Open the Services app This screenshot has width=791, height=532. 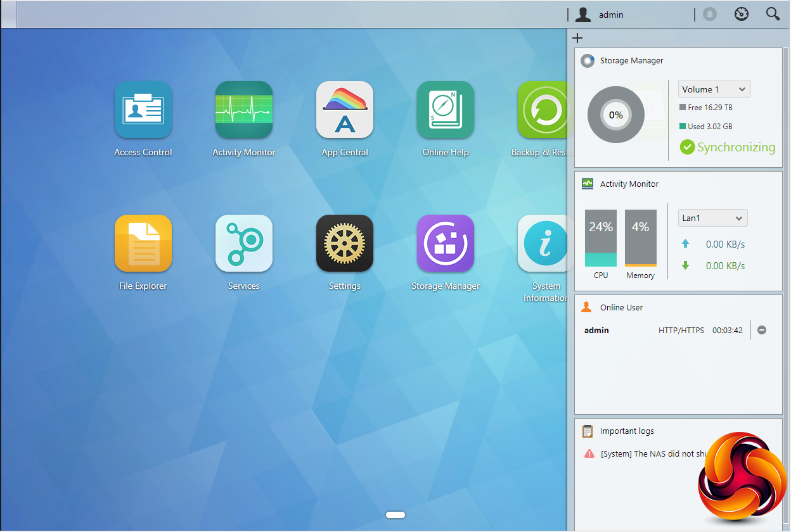244,243
